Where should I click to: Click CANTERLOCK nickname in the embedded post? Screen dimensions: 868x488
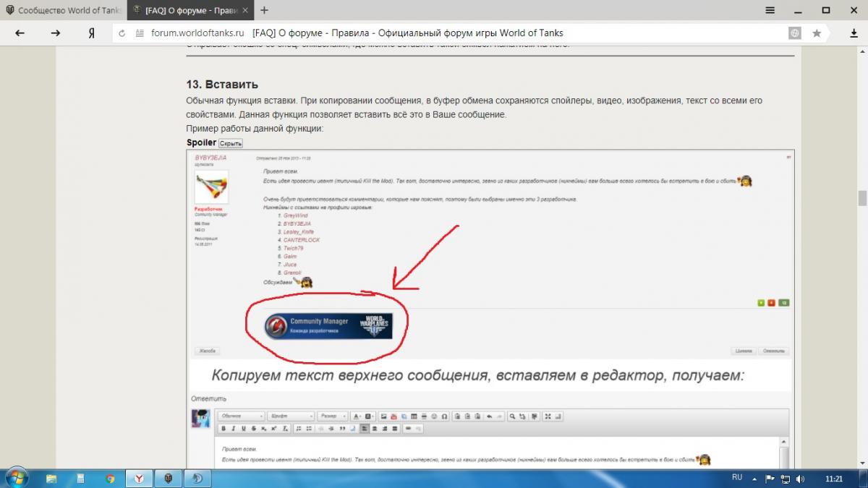[x=302, y=239]
